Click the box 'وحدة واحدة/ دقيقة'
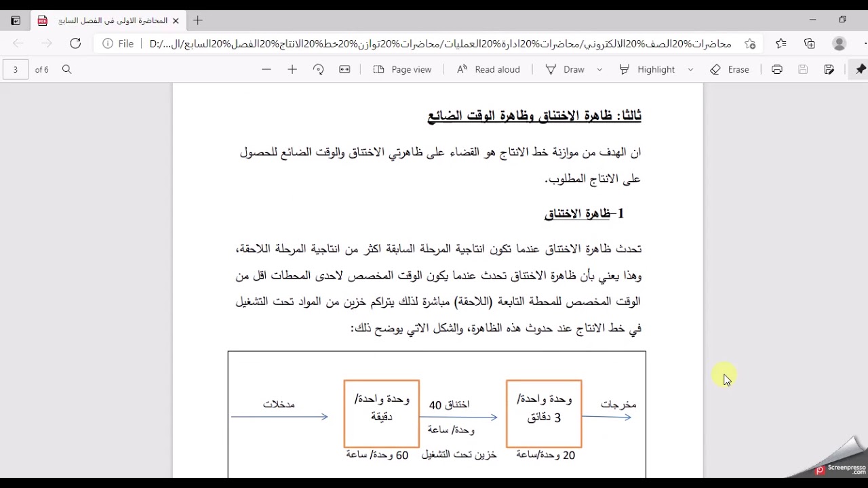 click(382, 413)
